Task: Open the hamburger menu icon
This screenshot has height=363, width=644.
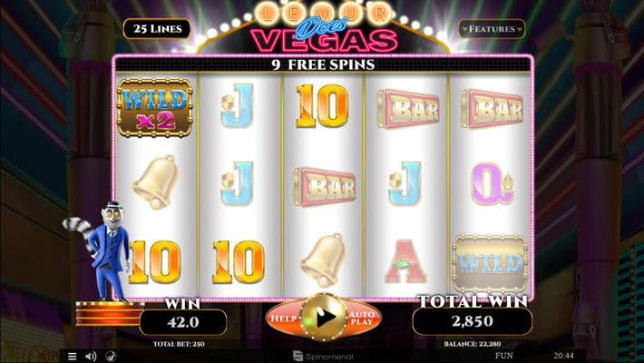Action: tap(72, 356)
